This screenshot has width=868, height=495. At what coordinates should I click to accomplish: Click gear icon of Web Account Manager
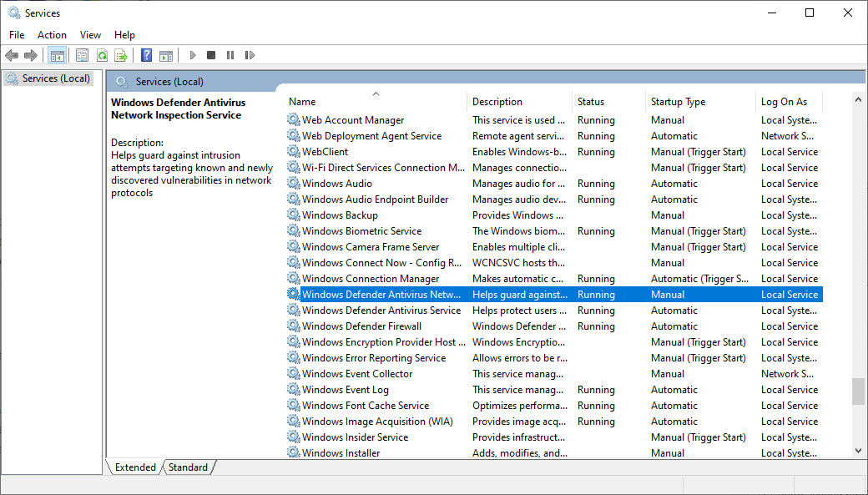click(x=294, y=119)
